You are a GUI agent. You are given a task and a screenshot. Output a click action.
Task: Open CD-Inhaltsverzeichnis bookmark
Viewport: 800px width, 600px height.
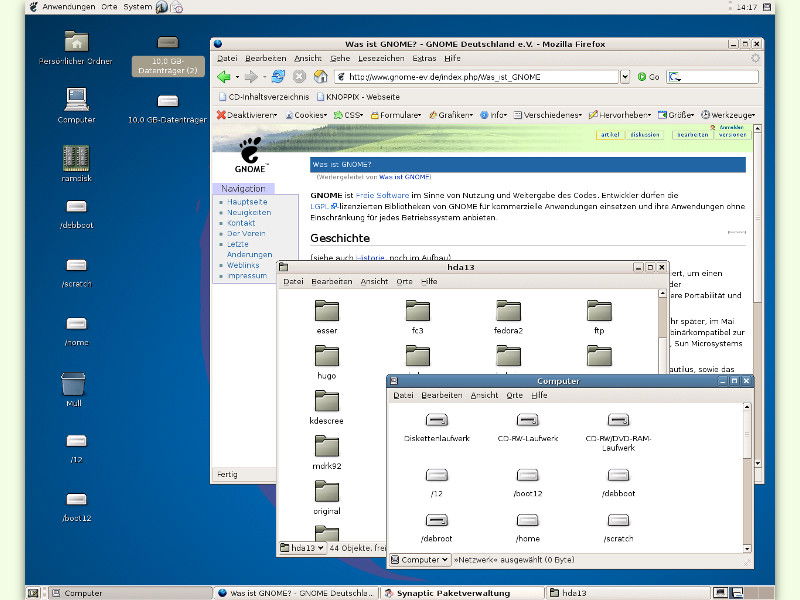point(264,97)
